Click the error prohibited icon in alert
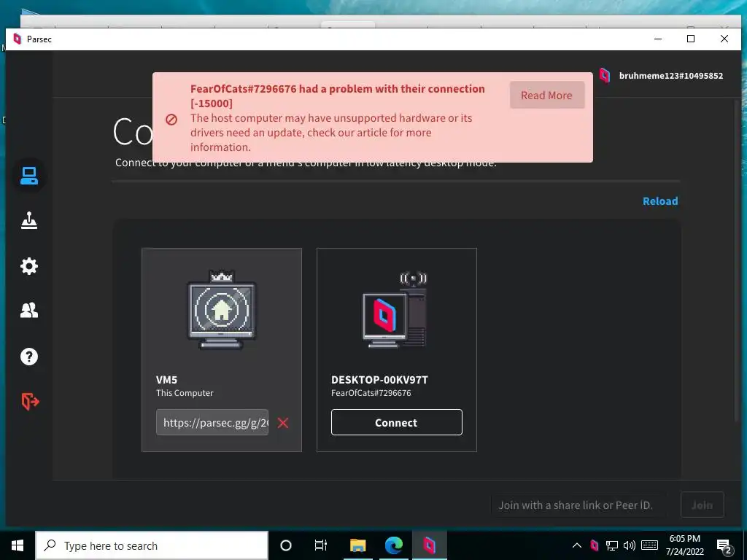Viewport: 747px width, 560px height. [x=171, y=120]
